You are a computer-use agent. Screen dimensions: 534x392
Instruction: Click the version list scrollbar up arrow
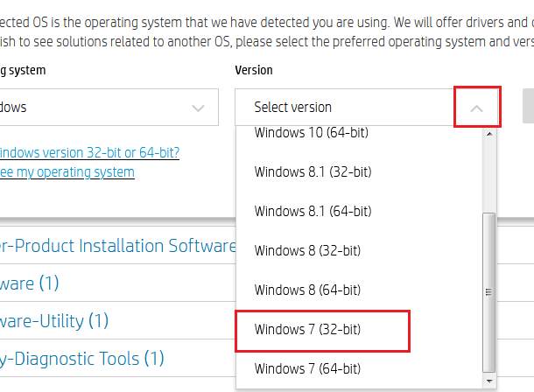488,133
